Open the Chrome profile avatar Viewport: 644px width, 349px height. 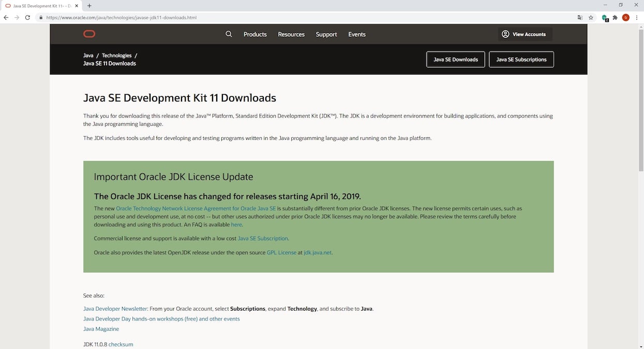click(625, 17)
